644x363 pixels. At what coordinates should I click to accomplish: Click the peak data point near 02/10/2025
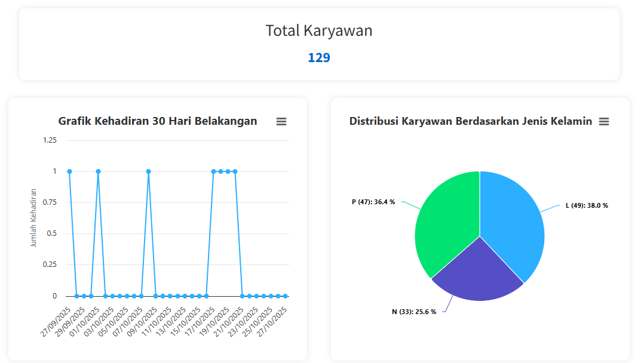(97, 170)
